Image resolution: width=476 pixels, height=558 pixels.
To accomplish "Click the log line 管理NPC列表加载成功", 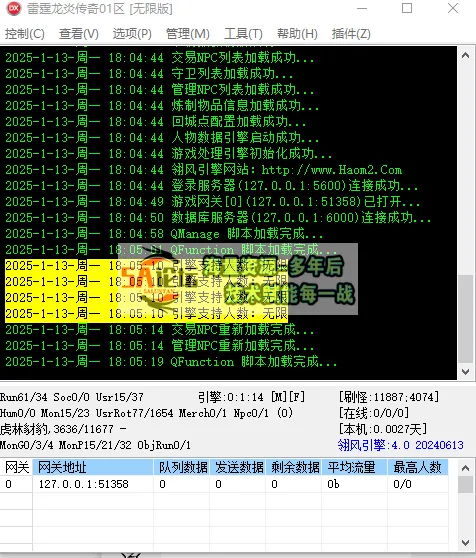I will pyautogui.click(x=159, y=90).
